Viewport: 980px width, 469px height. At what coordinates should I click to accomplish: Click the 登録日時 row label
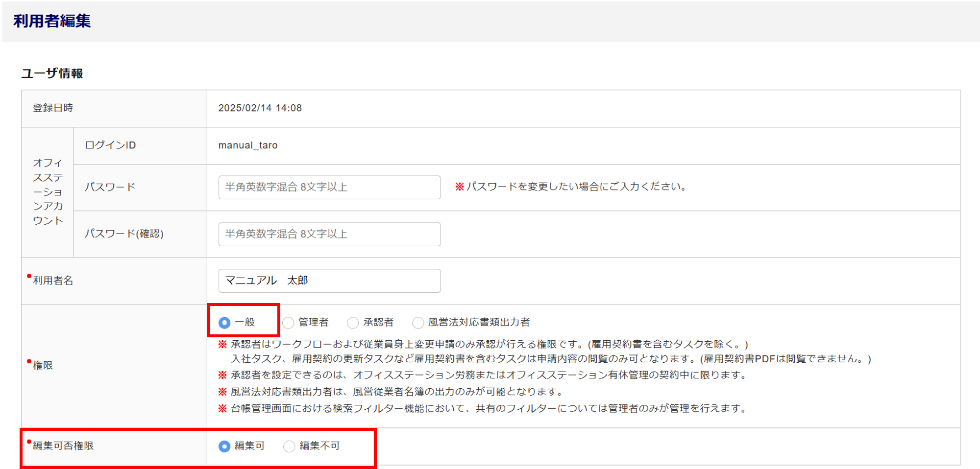click(53, 108)
